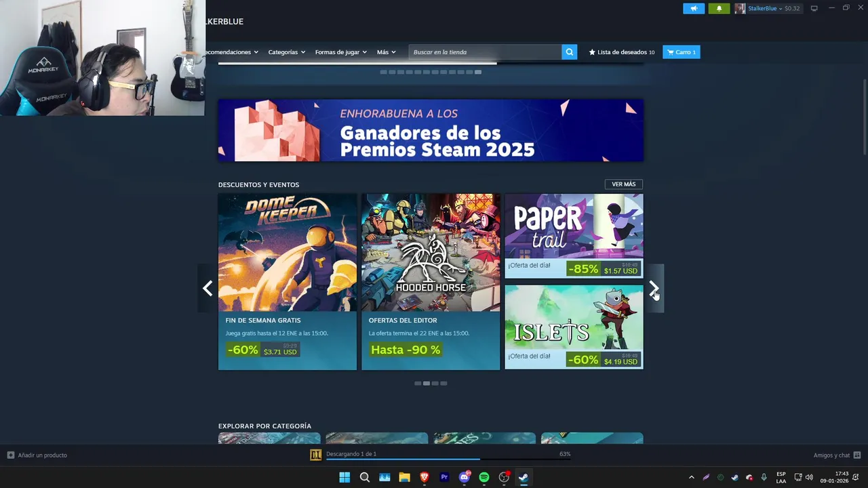
Task: Click the Islets -60% price tag
Action: [x=603, y=360]
